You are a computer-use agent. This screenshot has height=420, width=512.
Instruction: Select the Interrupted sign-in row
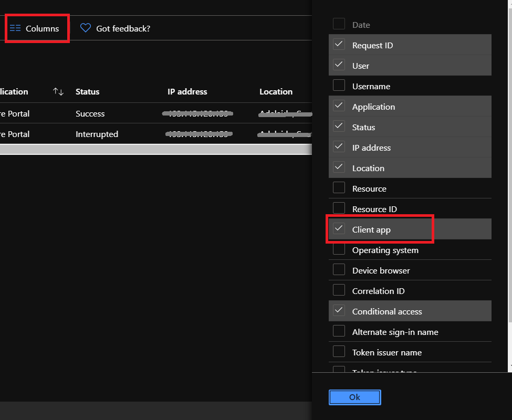(97, 134)
